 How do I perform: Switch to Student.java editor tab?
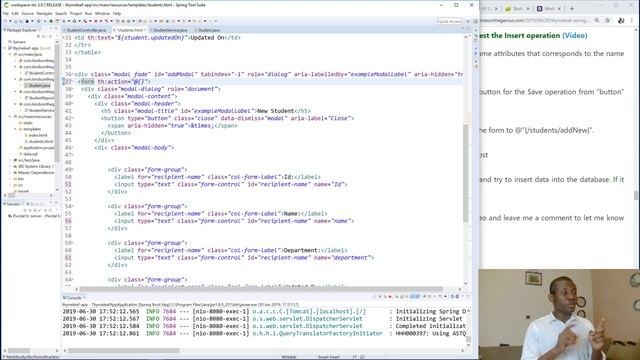pyautogui.click(x=209, y=30)
